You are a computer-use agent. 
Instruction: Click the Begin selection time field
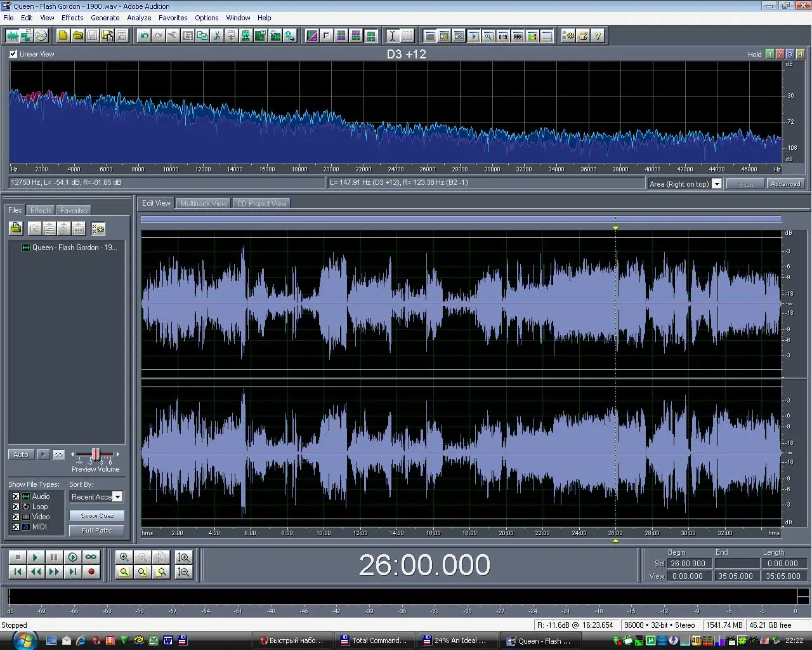[x=688, y=564]
